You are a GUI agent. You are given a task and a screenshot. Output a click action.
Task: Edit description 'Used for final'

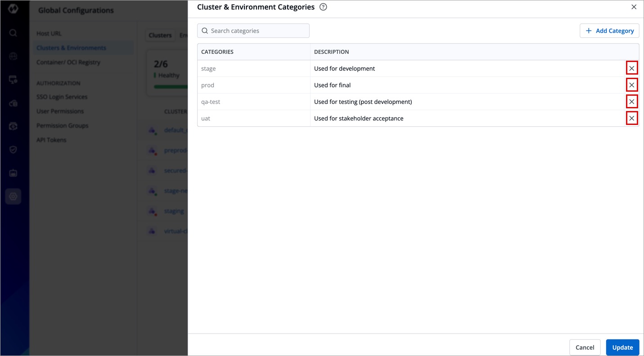[468, 85]
